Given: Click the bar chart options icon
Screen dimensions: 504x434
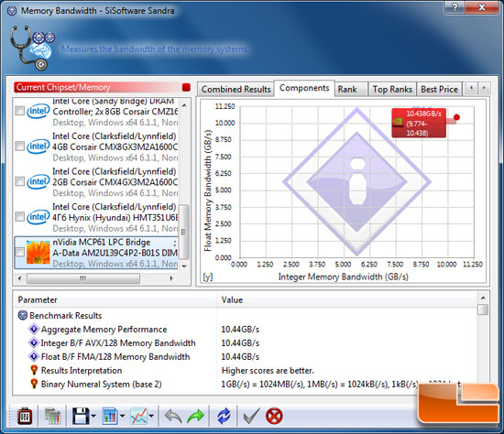Looking at the screenshot, I should click(110, 416).
